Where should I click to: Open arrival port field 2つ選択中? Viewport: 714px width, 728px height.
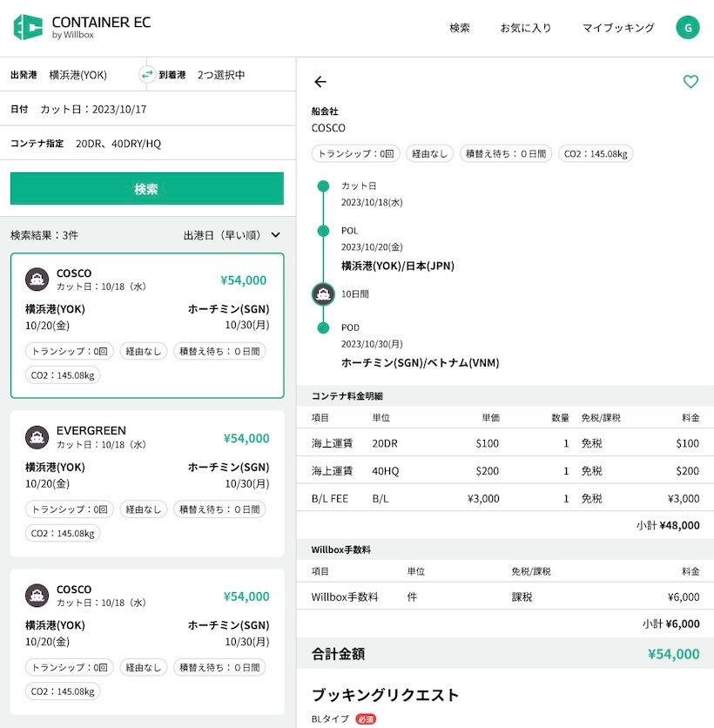coord(221,75)
